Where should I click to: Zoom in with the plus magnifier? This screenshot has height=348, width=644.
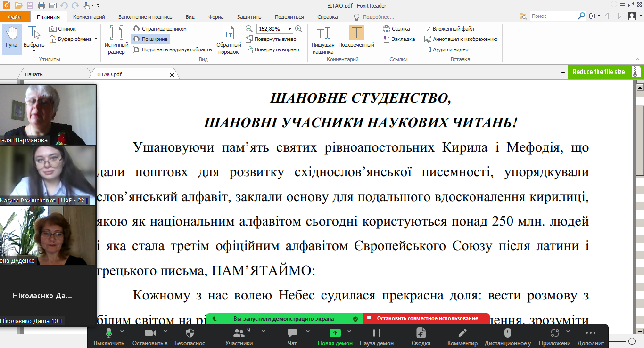click(298, 29)
